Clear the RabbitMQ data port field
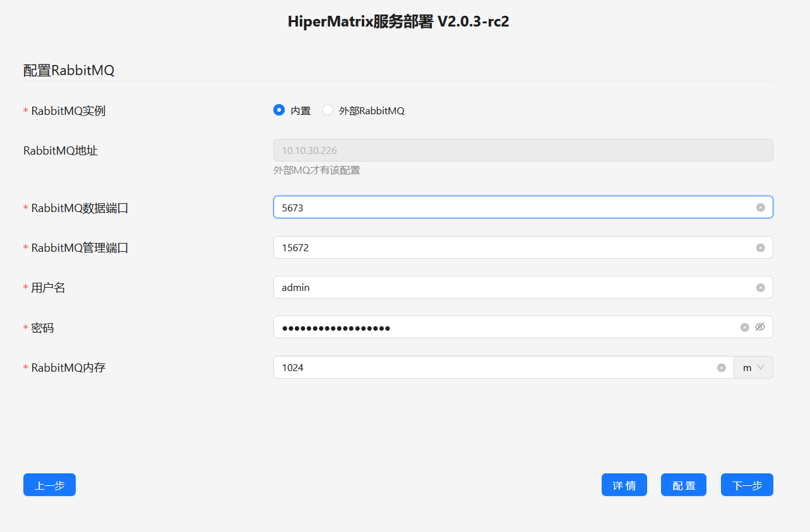Viewport: 810px width, 532px height. [x=760, y=208]
